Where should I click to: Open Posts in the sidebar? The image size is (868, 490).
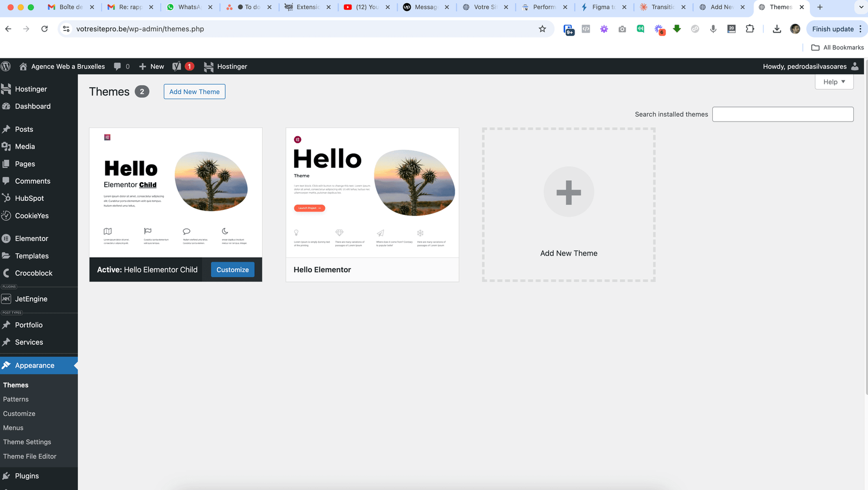point(39,129)
